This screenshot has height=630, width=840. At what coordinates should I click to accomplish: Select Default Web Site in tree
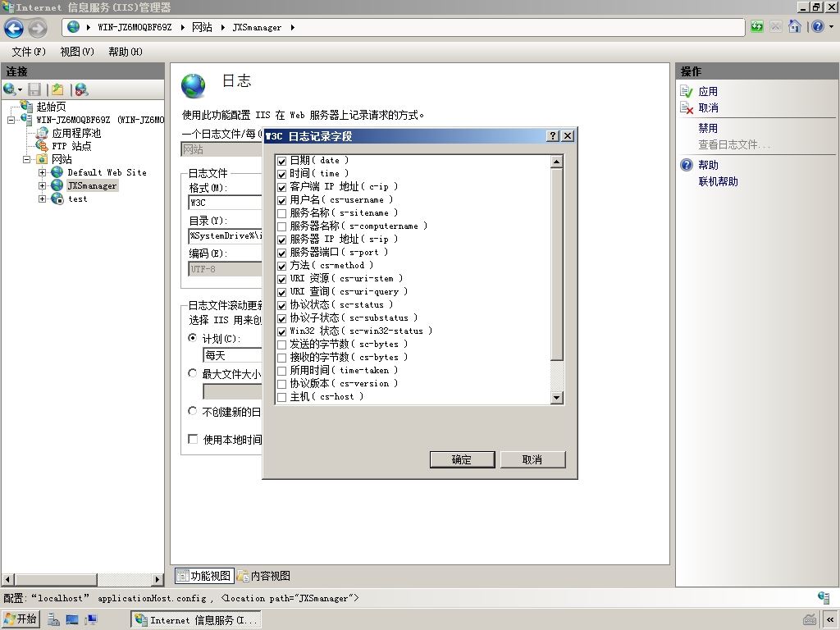[107, 172]
